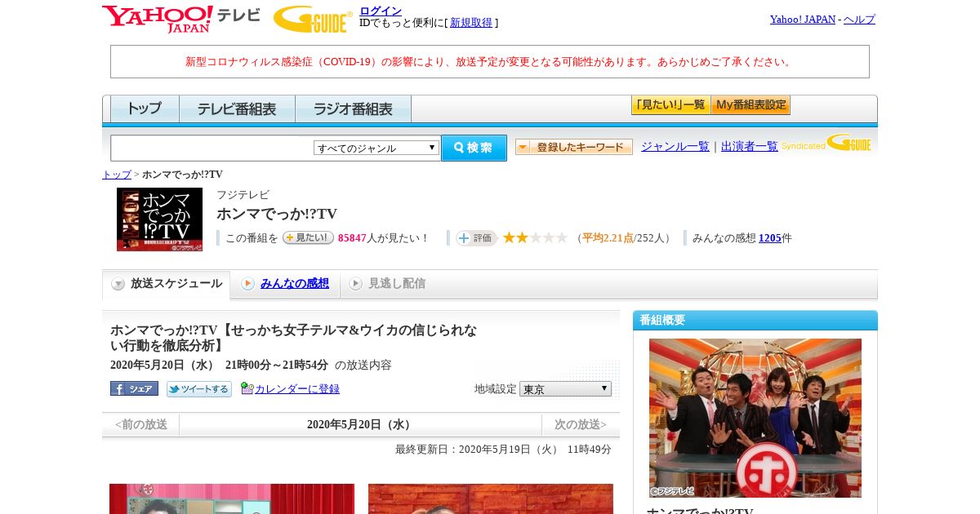Open the 地域設定 東京 dropdown
Viewport: 980px width, 514px height.
(565, 389)
